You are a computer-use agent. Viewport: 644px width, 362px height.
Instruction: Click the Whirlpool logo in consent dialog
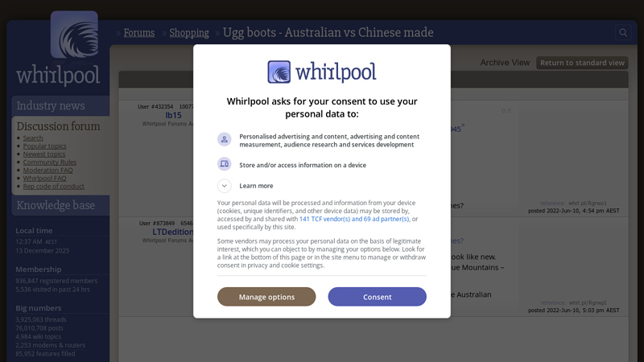click(x=321, y=72)
